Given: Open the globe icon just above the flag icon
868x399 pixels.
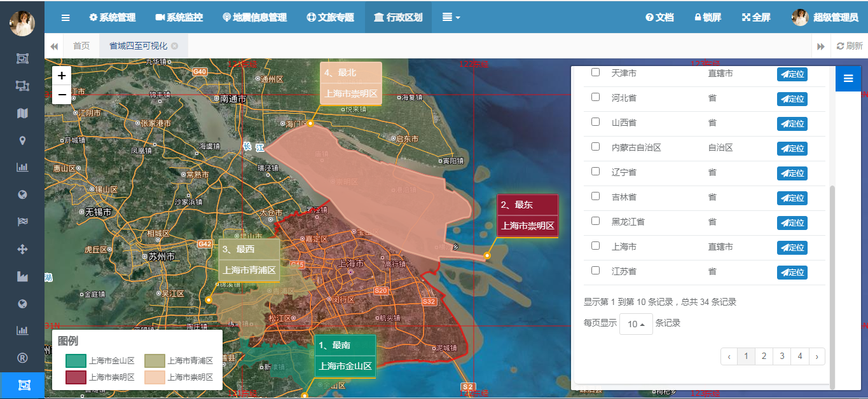Looking at the screenshot, I should 22,194.
